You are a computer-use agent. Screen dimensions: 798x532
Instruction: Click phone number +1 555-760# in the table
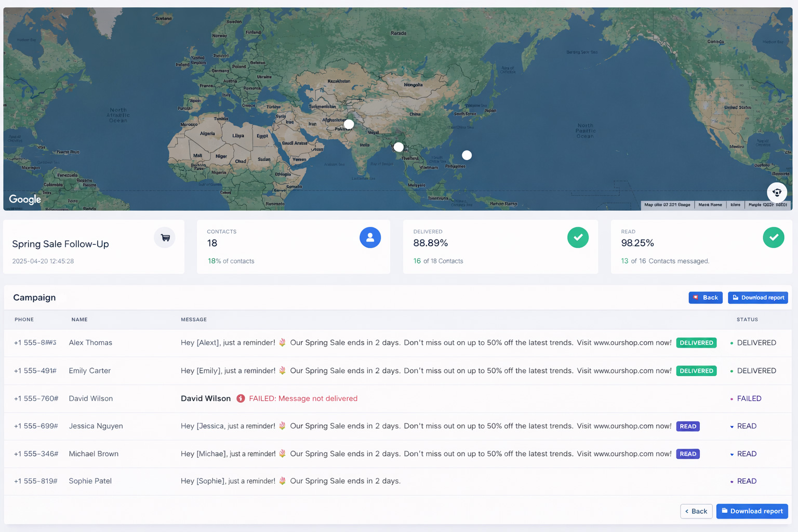click(36, 398)
